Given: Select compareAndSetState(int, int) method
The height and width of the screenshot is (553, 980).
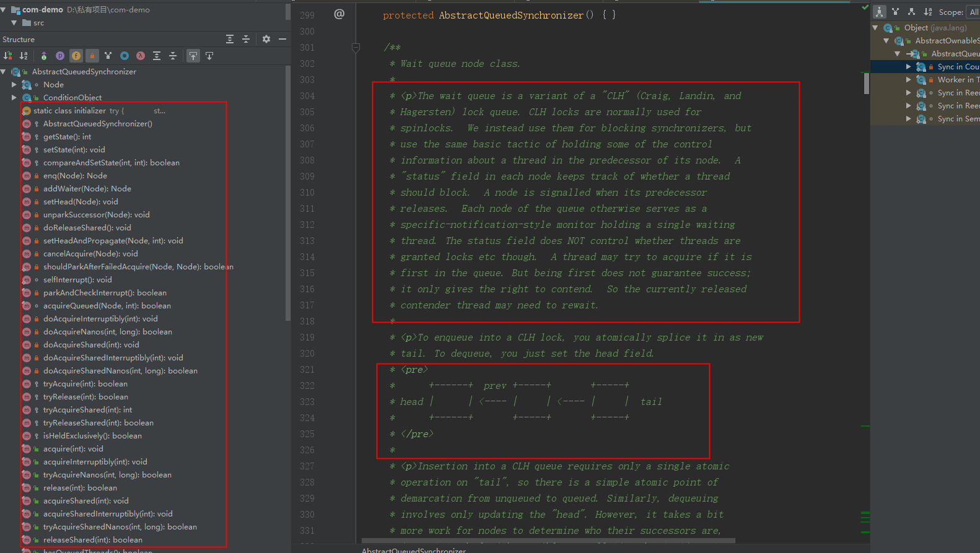Looking at the screenshot, I should click(112, 163).
